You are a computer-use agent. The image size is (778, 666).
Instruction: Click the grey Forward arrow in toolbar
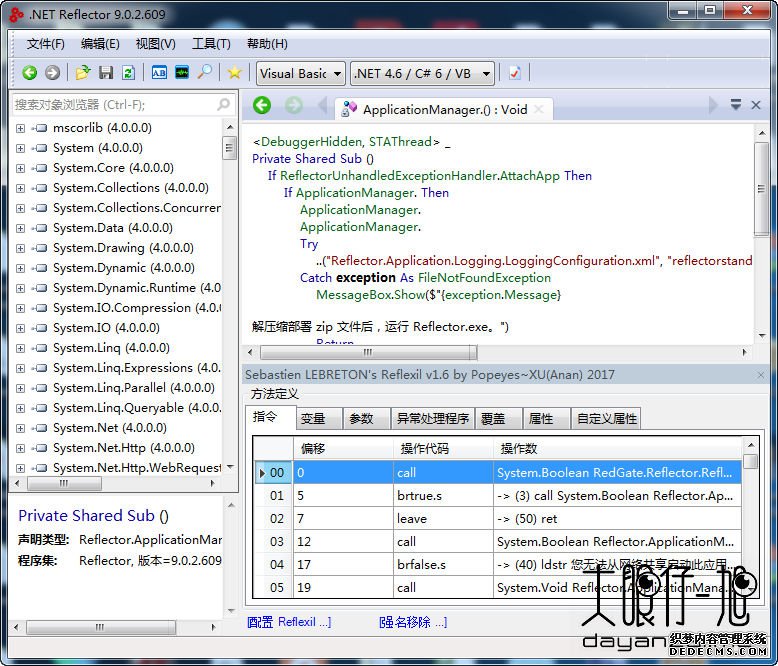(x=52, y=73)
